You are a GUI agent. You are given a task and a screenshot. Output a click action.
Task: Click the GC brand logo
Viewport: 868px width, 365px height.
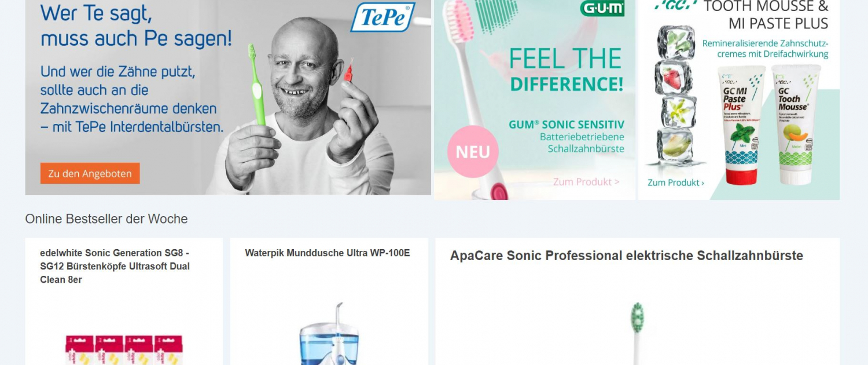tap(674, 5)
